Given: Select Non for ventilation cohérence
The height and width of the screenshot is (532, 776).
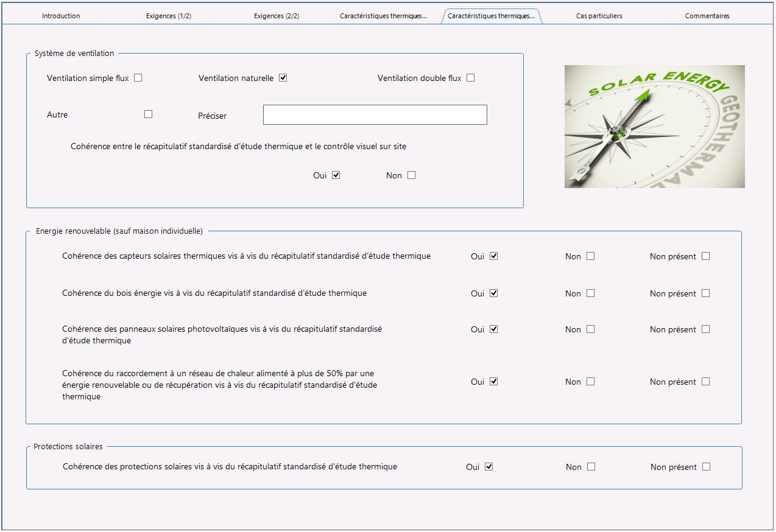Looking at the screenshot, I should pos(411,175).
